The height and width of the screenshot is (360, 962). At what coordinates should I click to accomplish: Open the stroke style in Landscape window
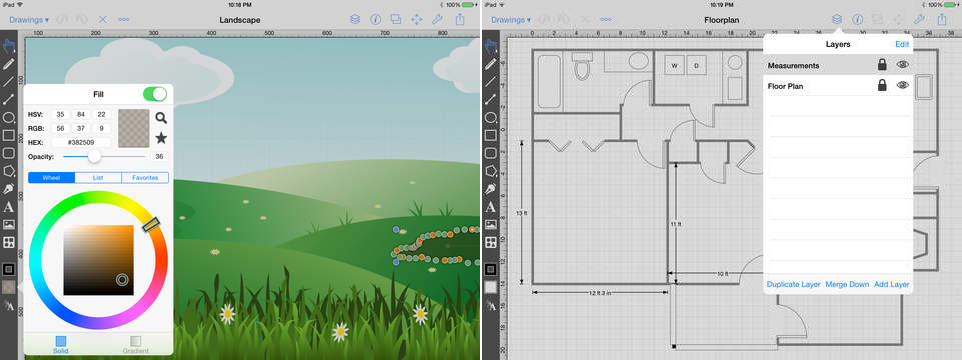tap(9, 269)
